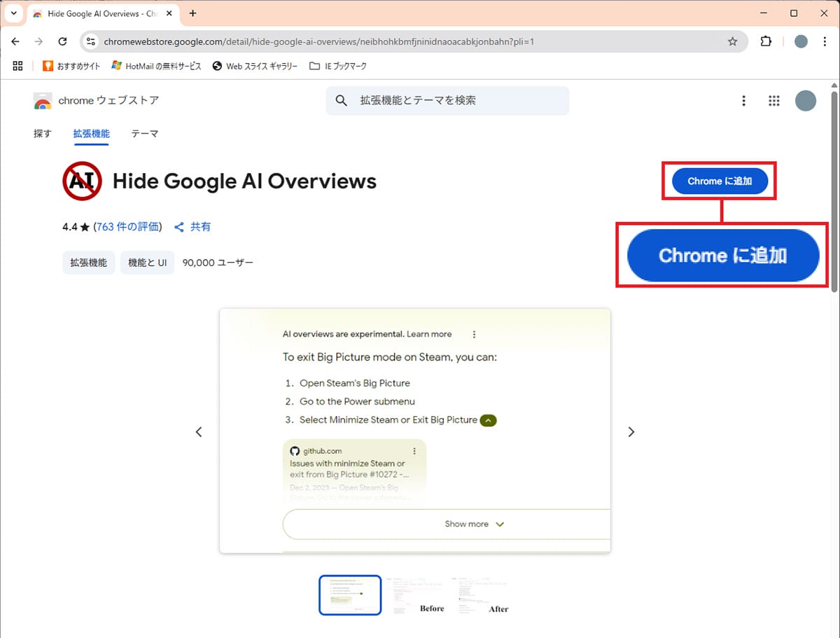Open Google apps grid launcher
The image size is (840, 638).
773,101
